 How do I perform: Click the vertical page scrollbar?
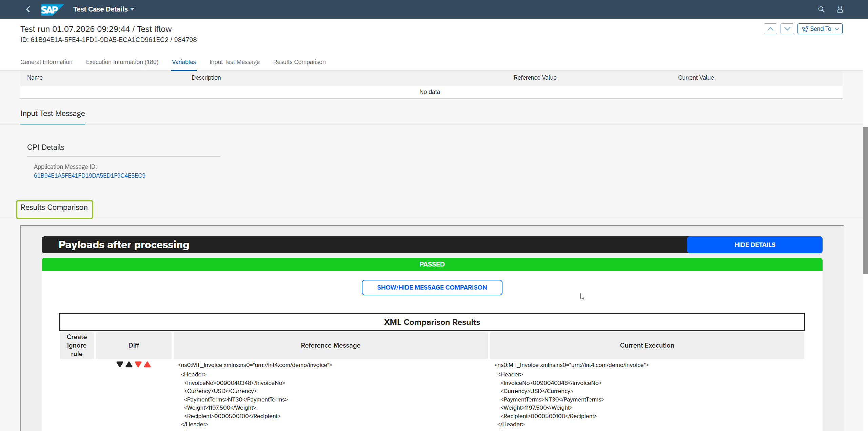tap(865, 200)
